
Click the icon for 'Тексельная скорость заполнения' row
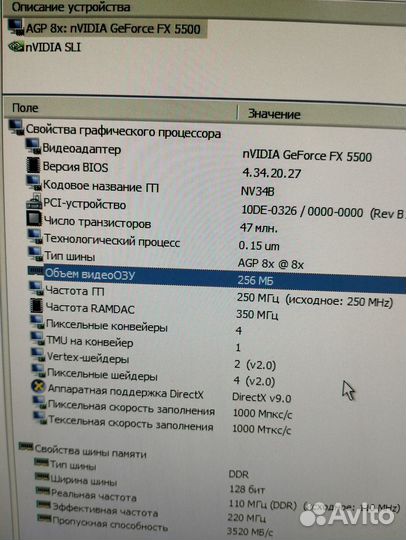pos(40,417)
